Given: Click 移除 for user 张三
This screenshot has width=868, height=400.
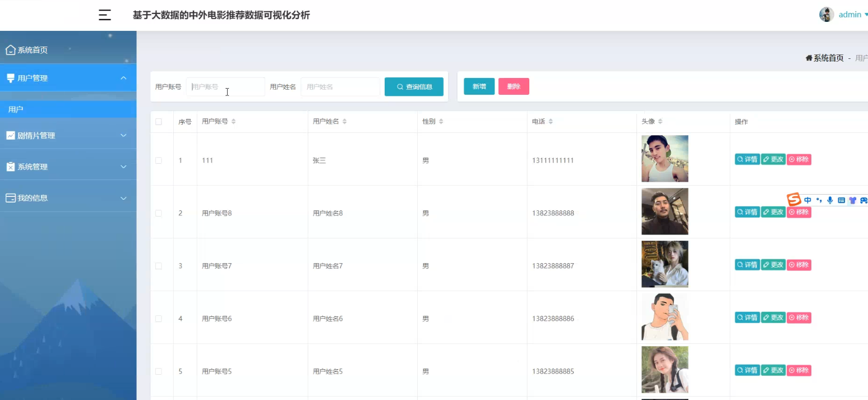Looking at the screenshot, I should click(x=799, y=159).
